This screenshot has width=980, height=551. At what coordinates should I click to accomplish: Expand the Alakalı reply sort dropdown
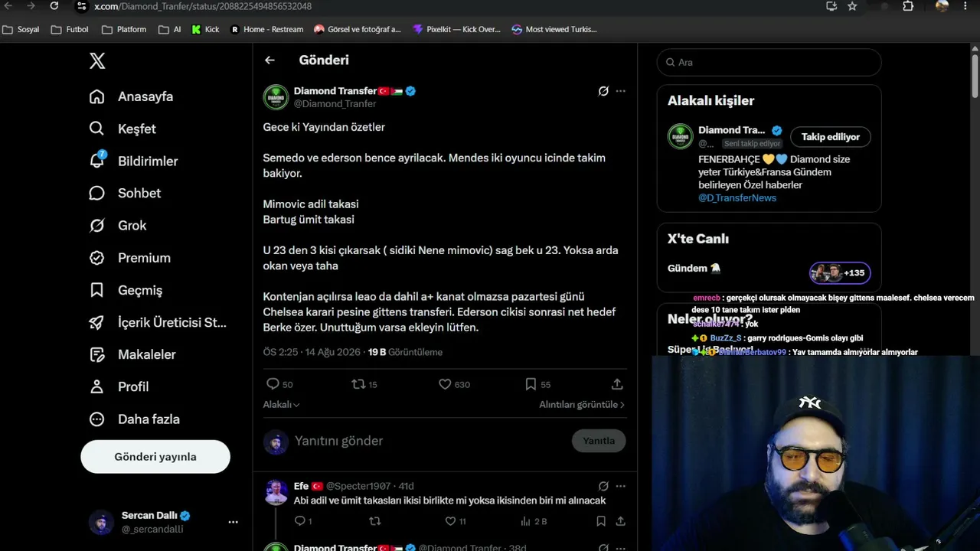(282, 405)
